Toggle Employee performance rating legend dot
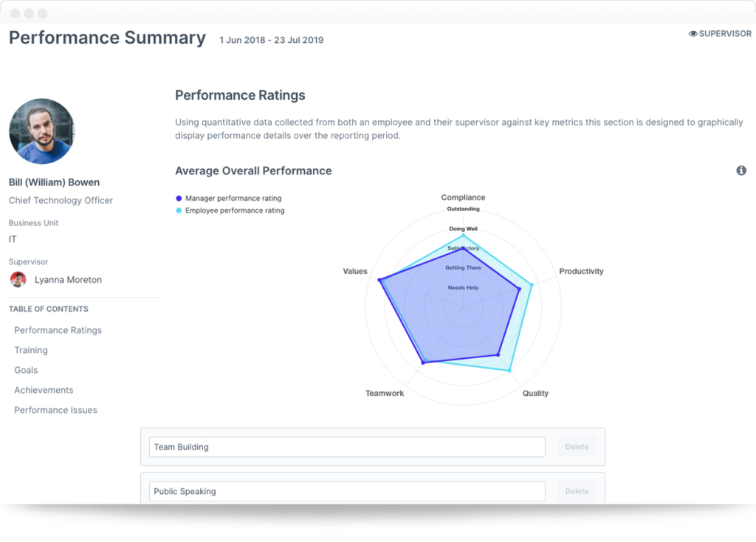This screenshot has width=756, height=542. point(179,210)
